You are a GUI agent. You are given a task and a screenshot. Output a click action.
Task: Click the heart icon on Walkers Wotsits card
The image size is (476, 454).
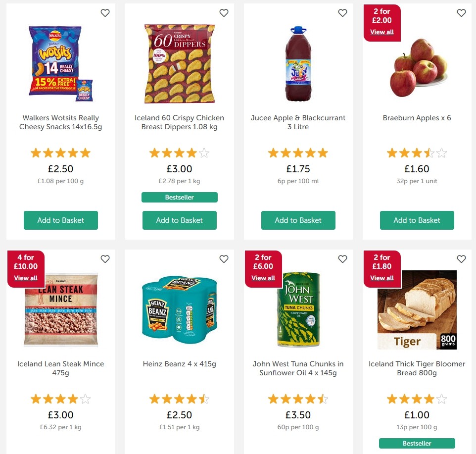[x=105, y=13]
